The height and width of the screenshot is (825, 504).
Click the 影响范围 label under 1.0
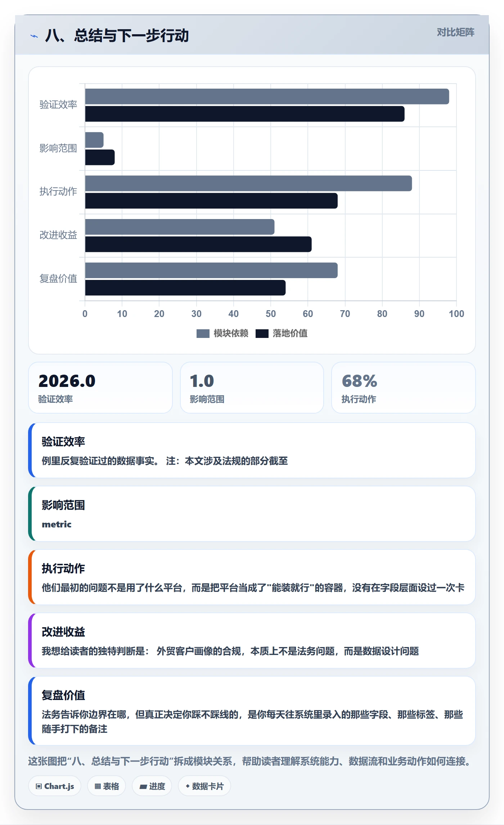click(x=207, y=399)
